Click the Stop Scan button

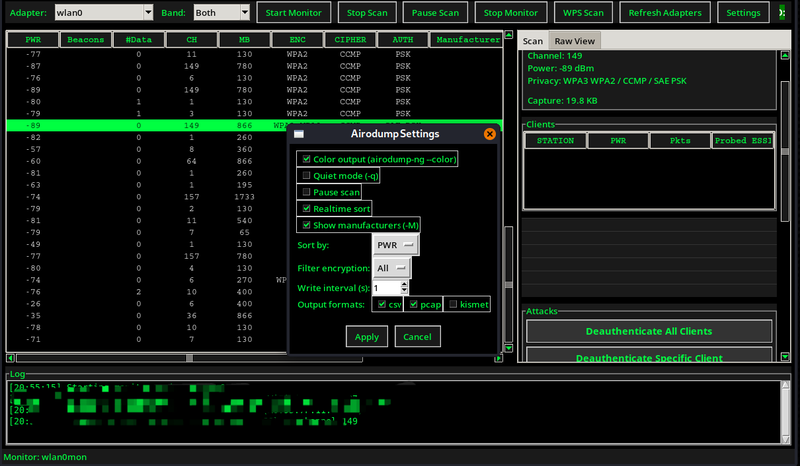367,13
